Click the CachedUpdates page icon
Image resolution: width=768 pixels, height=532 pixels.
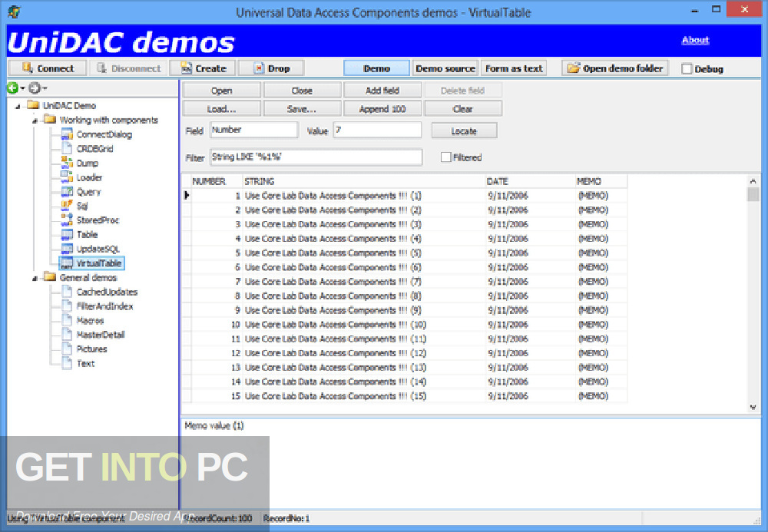pos(67,292)
